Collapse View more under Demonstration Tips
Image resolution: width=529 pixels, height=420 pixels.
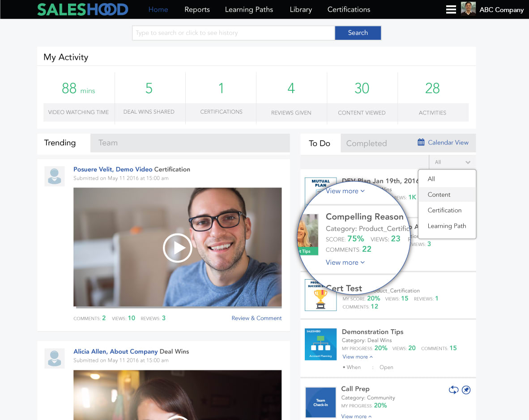point(358,356)
